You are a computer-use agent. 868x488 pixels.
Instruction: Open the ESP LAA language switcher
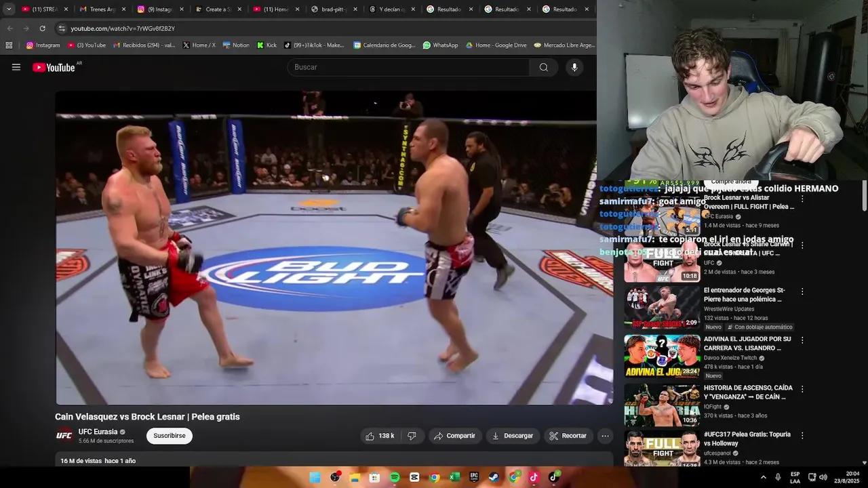[795, 477]
